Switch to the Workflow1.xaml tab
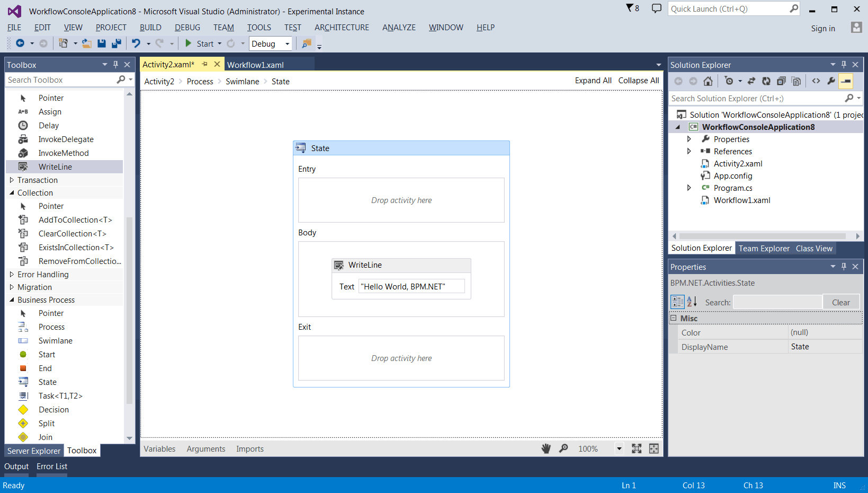Screen dimensions: 868x493 [x=255, y=65]
